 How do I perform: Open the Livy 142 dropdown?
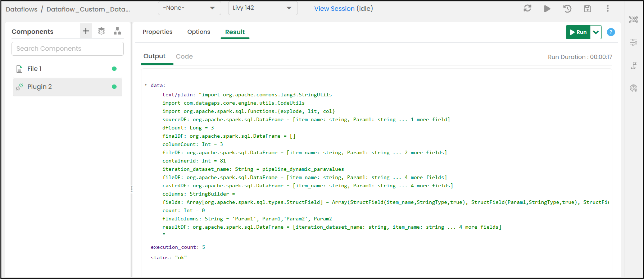(x=263, y=8)
